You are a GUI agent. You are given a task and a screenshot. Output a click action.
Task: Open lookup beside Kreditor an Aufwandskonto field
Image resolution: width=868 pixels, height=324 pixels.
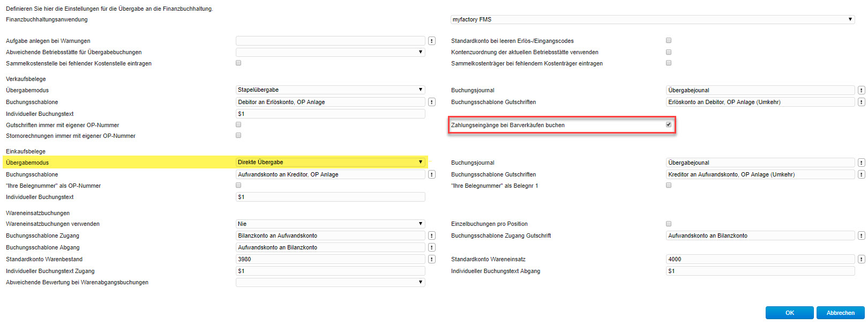[861, 174]
